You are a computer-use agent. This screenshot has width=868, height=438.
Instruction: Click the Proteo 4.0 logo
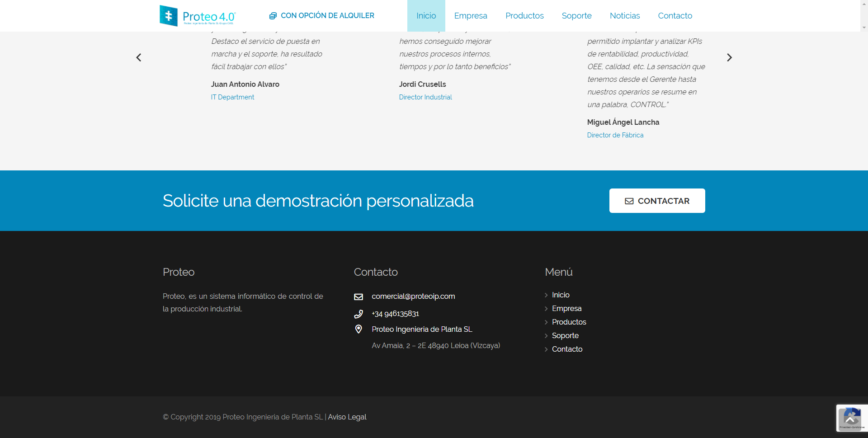point(198,16)
